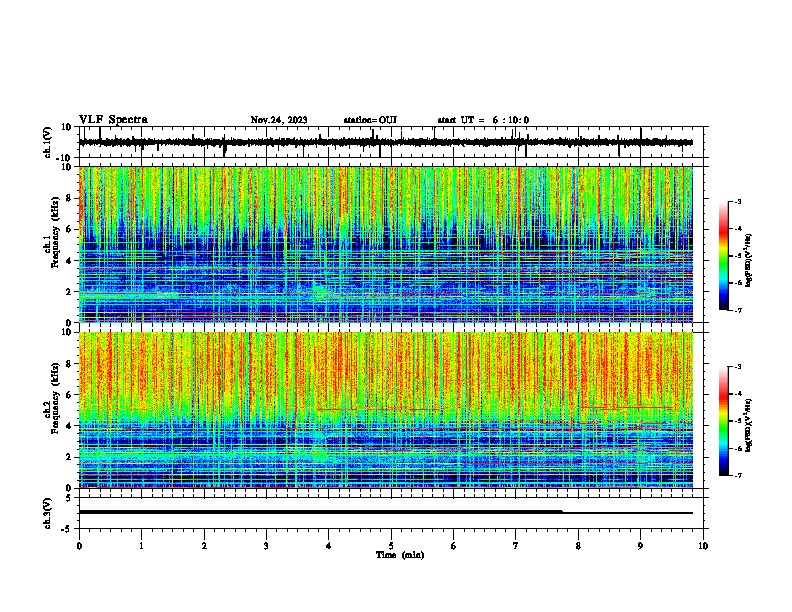The width and height of the screenshot is (792, 612).
Task: Click ch.2 'Frequency (kHz)' axis label
Action: (55, 398)
